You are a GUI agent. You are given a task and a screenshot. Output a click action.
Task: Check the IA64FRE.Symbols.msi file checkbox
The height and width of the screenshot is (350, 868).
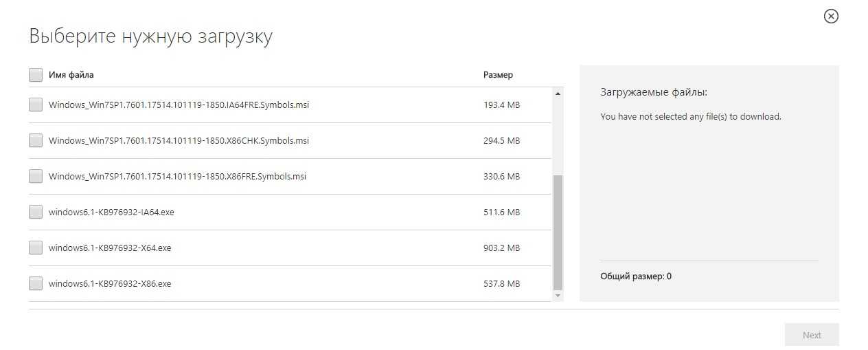36,105
